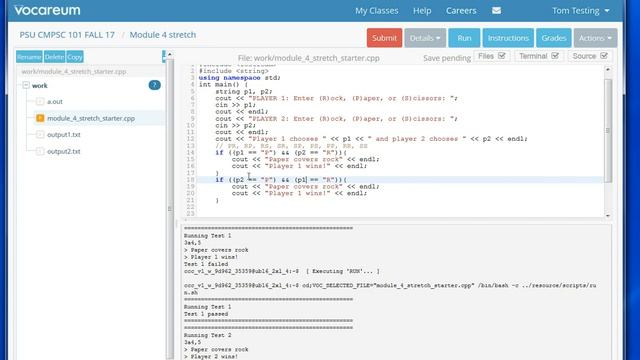The width and height of the screenshot is (640, 360).
Task: Click the File: work/module_4_stretch_starter.cpp label
Action: coord(309,58)
